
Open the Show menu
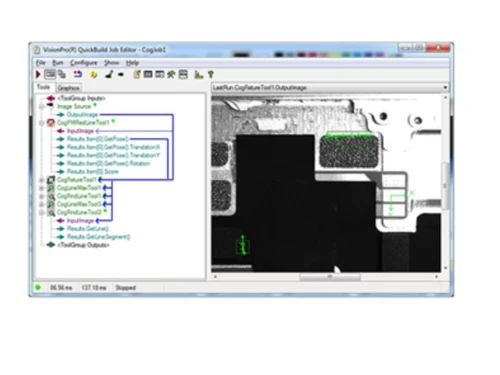click(111, 63)
